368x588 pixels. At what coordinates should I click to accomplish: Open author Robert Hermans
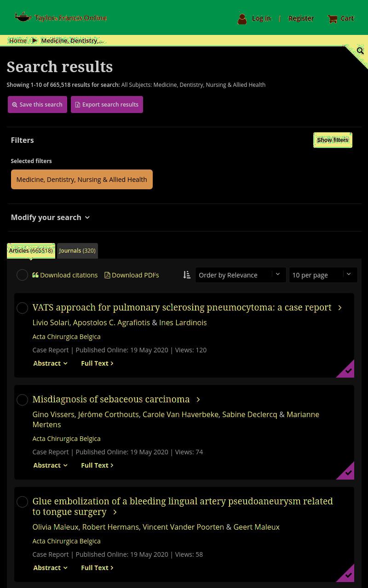click(110, 527)
